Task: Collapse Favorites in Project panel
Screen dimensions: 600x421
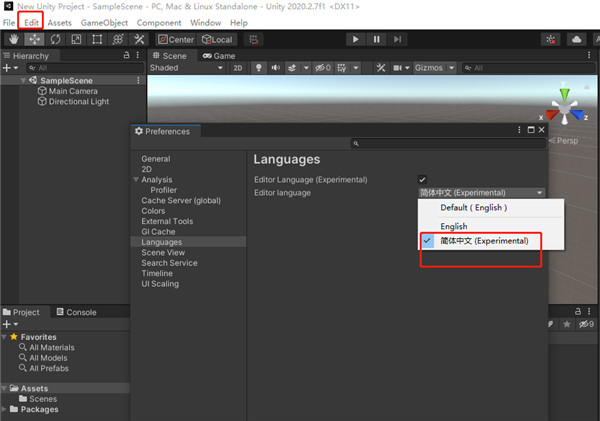Action: pyautogui.click(x=4, y=337)
